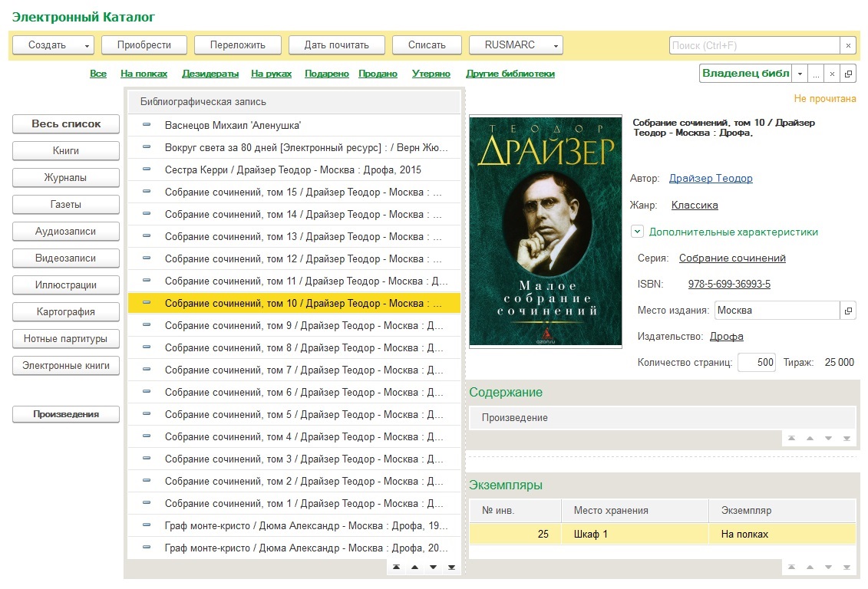This screenshot has width=868, height=589.
Task: Collapse Дополнительные характеристики section
Action: (637, 232)
